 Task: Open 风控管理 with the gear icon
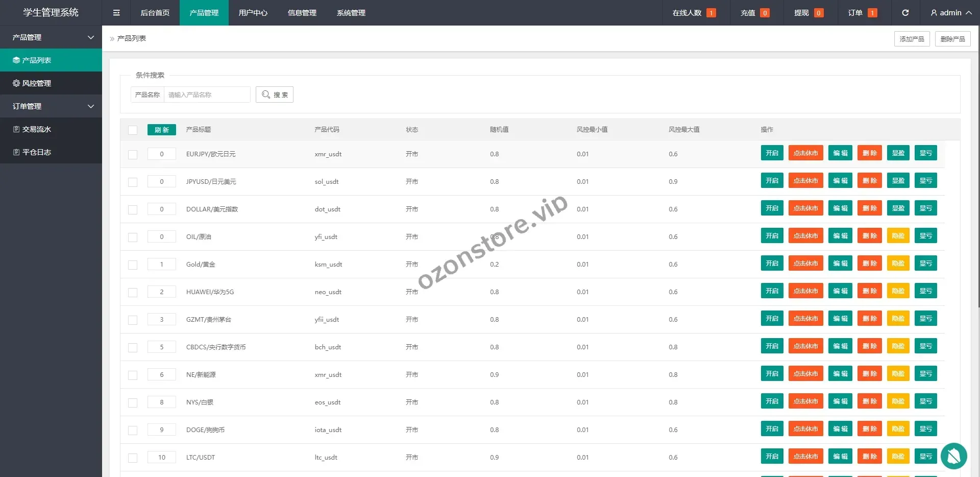(51, 83)
